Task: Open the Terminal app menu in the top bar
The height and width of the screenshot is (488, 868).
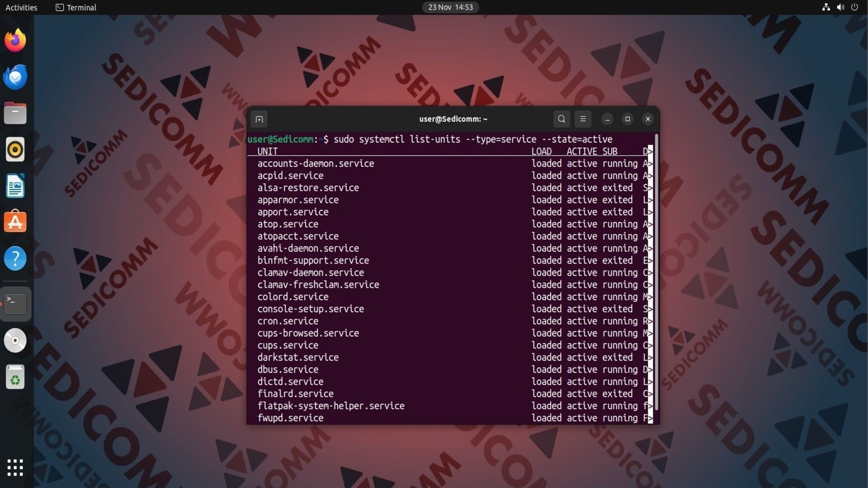Action: 76,7
